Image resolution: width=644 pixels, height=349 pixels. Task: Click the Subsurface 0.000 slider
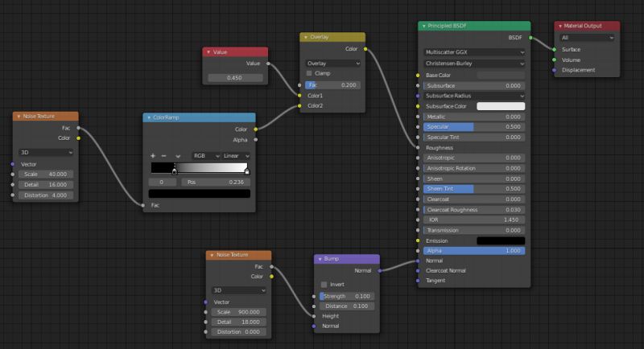point(474,86)
